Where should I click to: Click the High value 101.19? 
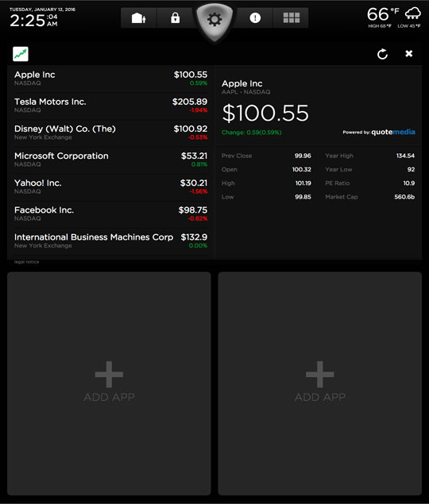303,183
